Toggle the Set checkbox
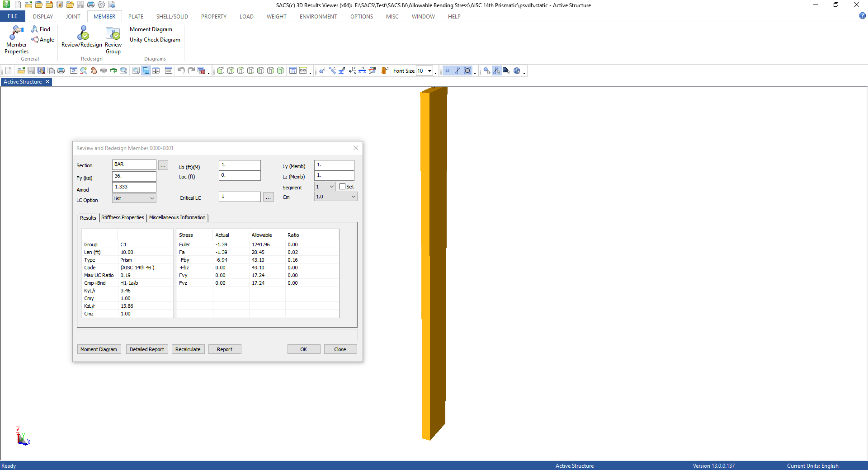Viewport: 868px width, 470px height. click(x=342, y=187)
